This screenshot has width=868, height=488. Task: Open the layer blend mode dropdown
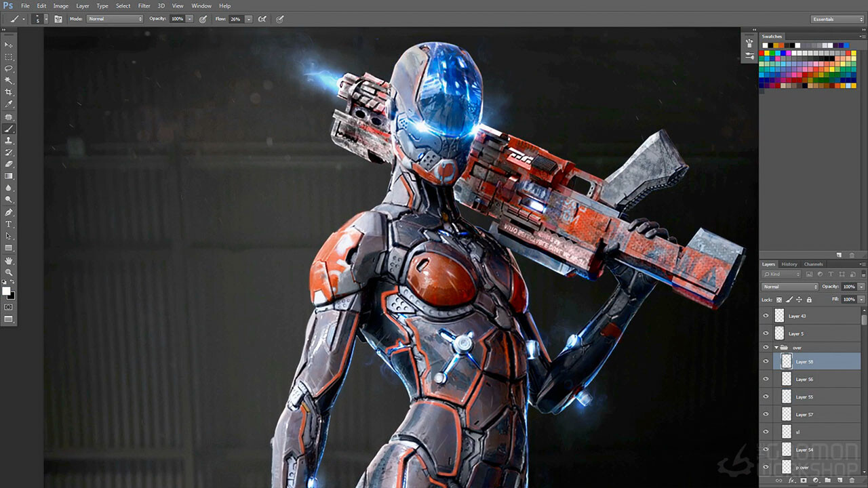coord(790,287)
